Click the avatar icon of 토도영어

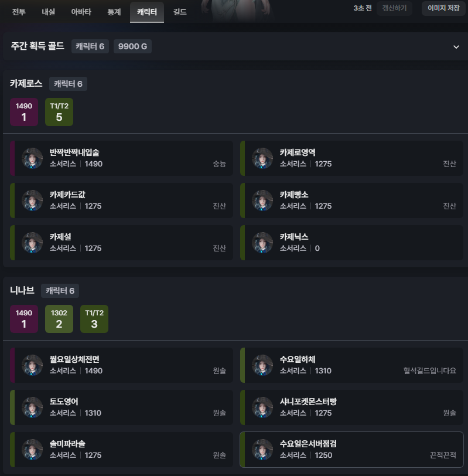point(32,407)
